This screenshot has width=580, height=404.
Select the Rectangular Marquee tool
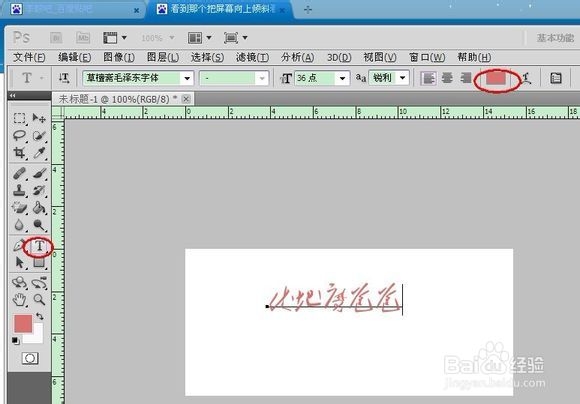tap(19, 118)
